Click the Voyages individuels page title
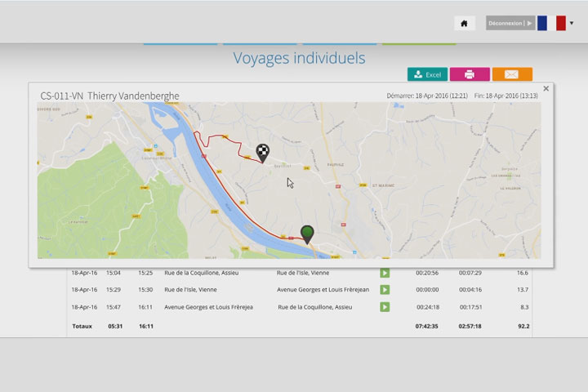 pyautogui.click(x=299, y=58)
